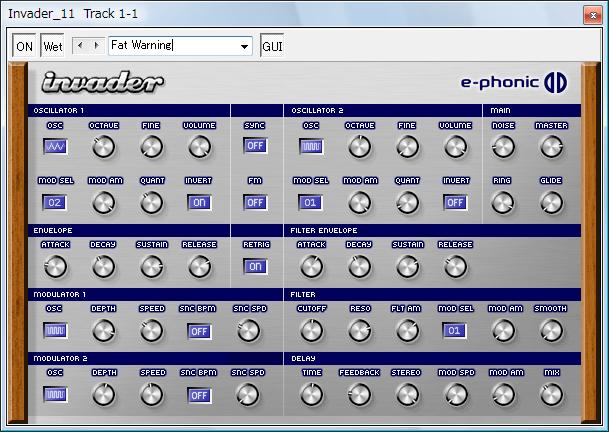Close the Invader_11 window
609x432 pixels.
(x=593, y=16)
